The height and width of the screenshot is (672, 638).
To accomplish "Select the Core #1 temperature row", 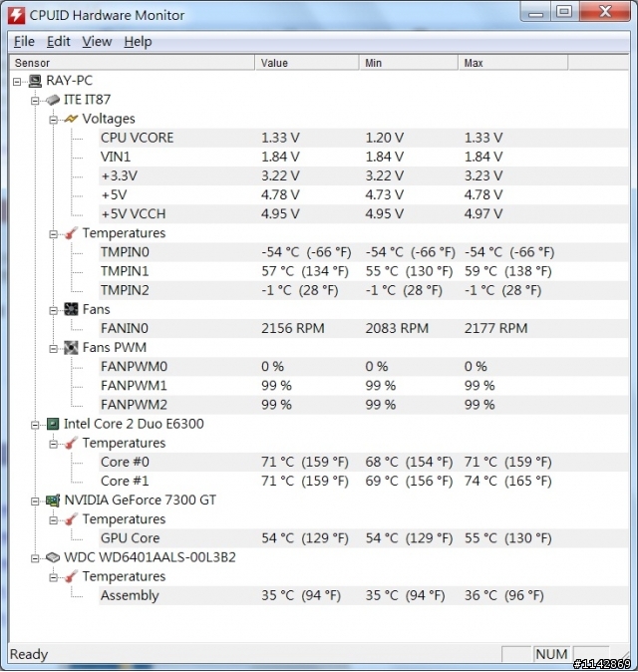I will coord(363,481).
